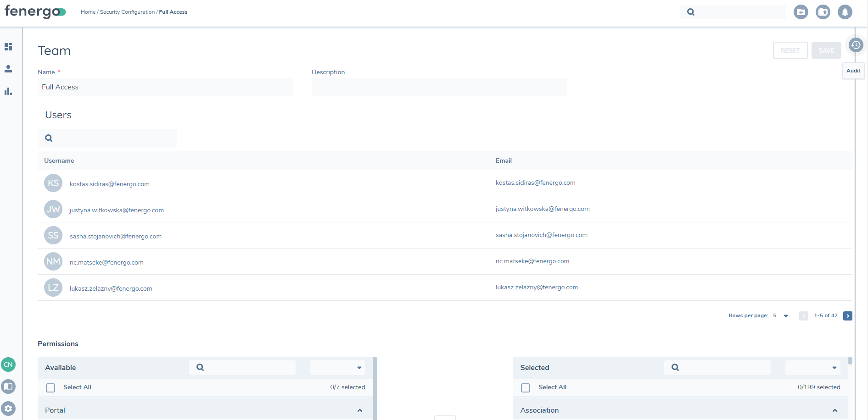Open the Security Configuration breadcrumb link

127,12
